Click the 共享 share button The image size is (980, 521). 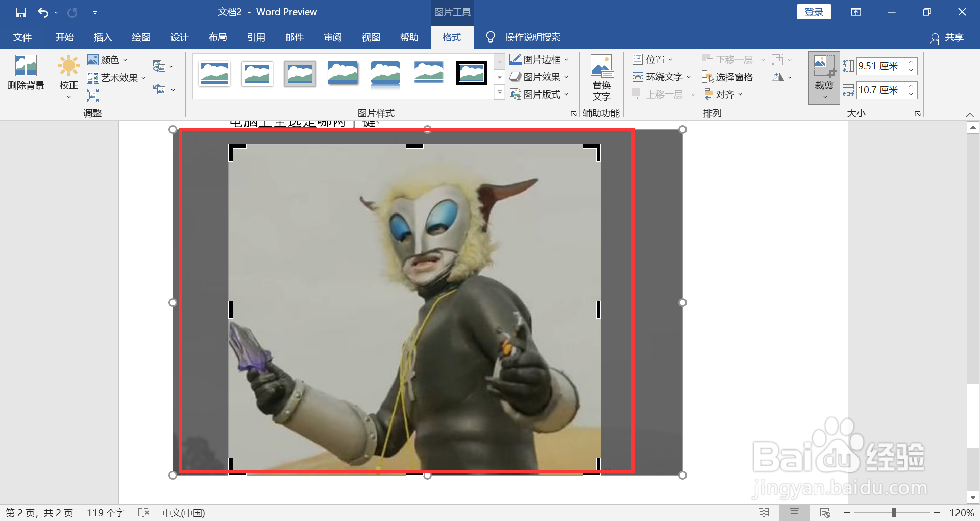(947, 37)
